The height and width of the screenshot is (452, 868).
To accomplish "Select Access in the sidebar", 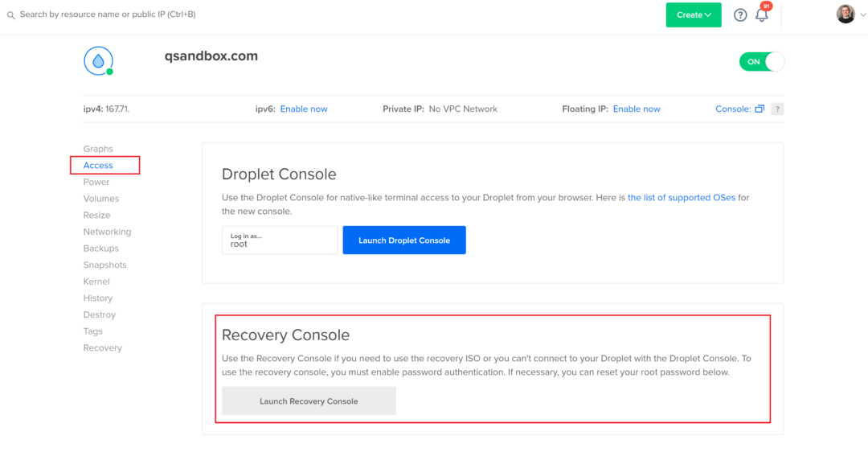I will pos(98,166).
